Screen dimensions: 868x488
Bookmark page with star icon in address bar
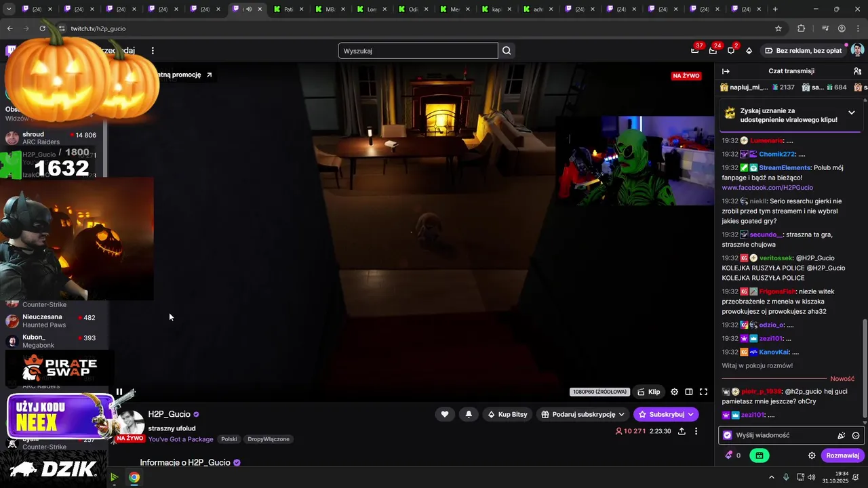778,28
